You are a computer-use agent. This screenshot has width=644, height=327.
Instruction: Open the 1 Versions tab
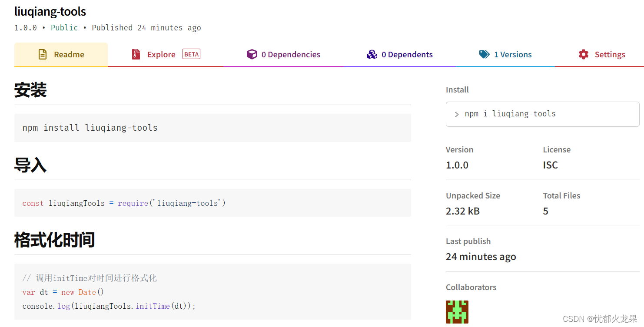505,55
